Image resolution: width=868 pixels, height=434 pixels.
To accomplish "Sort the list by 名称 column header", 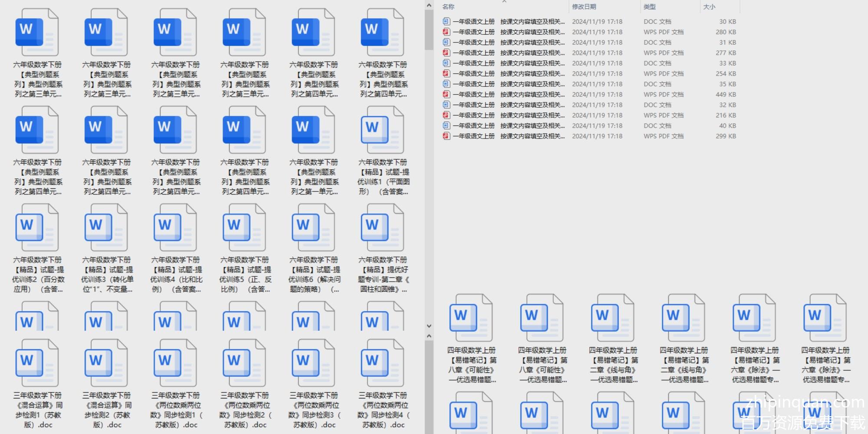I will [x=448, y=7].
